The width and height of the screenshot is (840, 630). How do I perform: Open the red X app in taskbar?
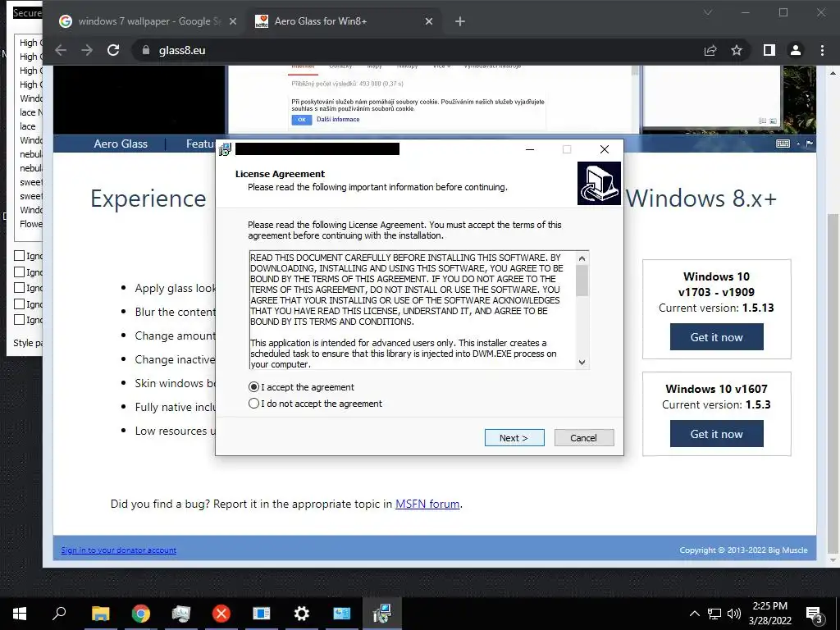221,614
